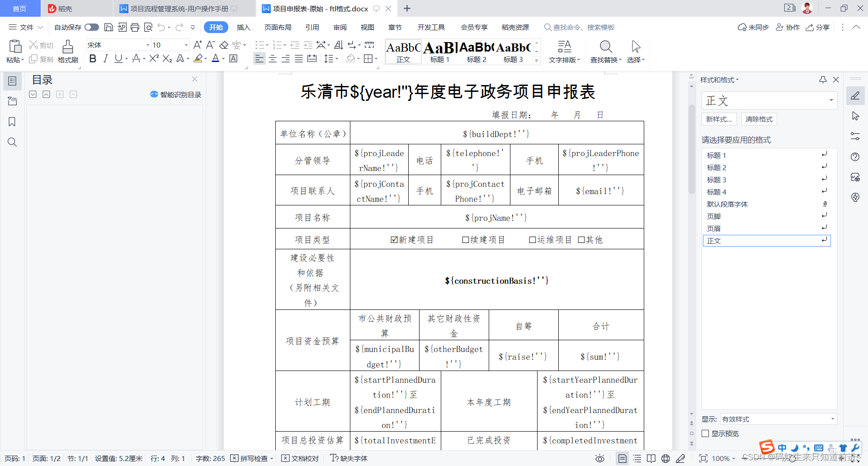Click the 新样式... button

[719, 119]
